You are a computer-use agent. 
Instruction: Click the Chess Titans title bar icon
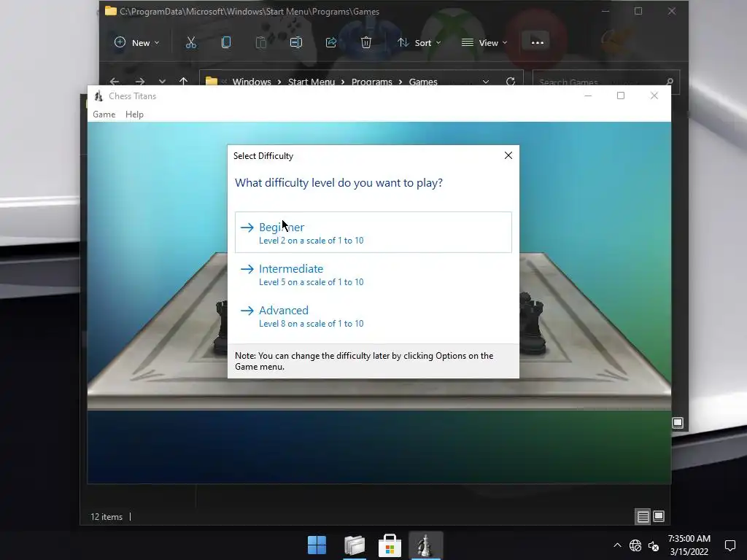click(98, 96)
